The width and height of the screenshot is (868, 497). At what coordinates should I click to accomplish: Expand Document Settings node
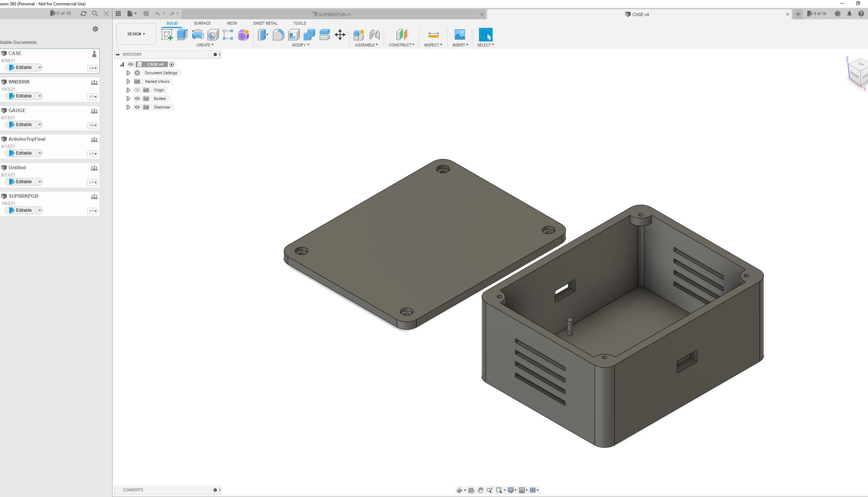click(128, 73)
